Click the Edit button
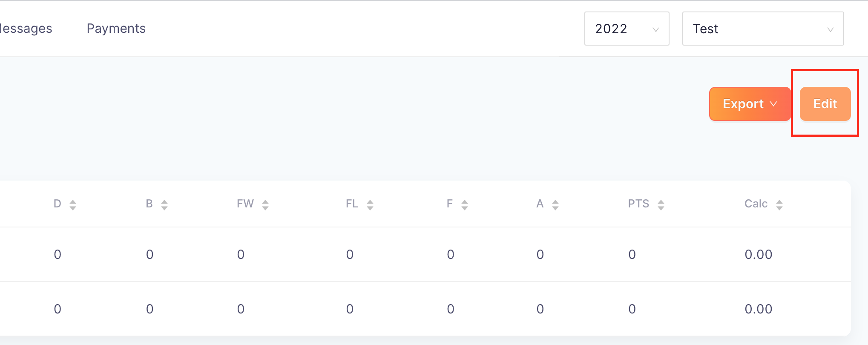Screen dimensions: 868x345 (x=825, y=104)
